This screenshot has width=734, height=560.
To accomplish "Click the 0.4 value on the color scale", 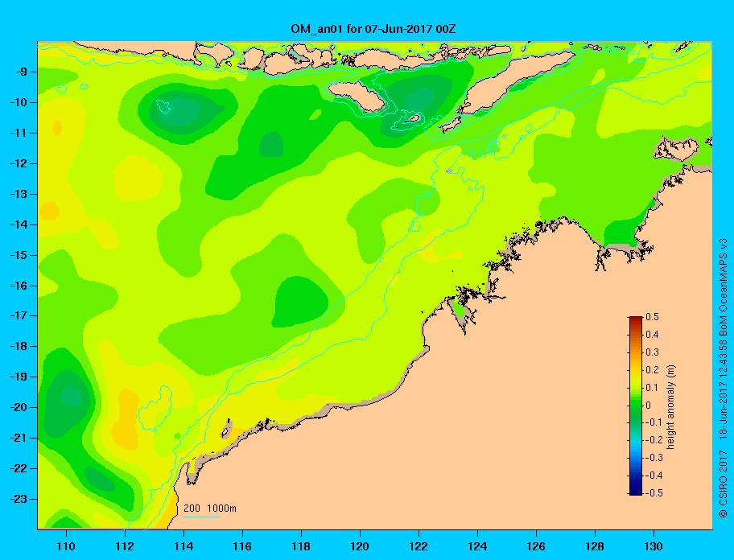I will [x=652, y=335].
